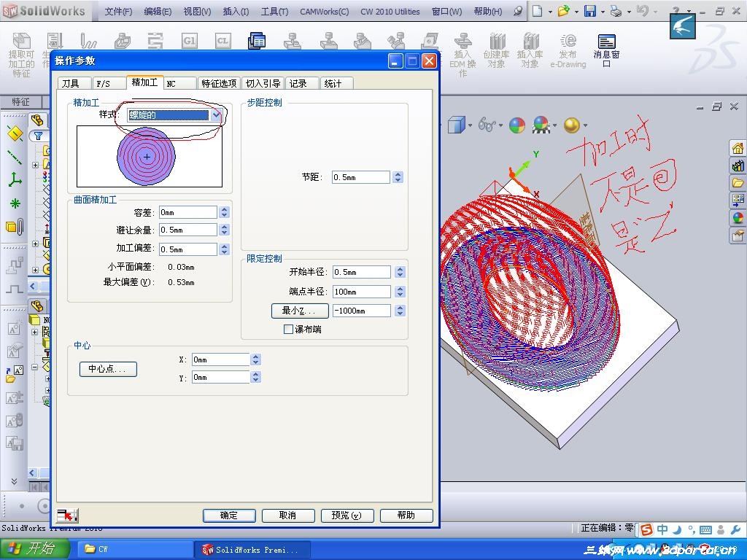Click the 最小Z... button
Image resolution: width=747 pixels, height=560 pixels.
pyautogui.click(x=300, y=311)
